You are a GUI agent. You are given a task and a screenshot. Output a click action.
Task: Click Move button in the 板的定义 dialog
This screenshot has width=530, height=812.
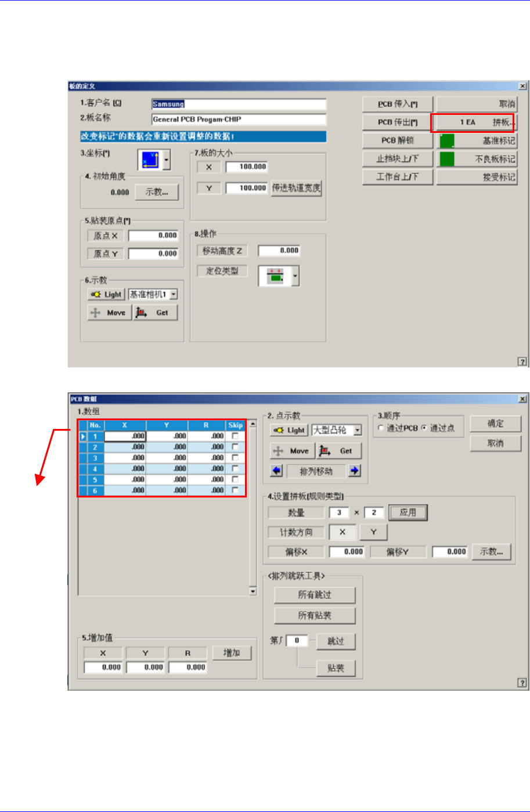coord(110,312)
